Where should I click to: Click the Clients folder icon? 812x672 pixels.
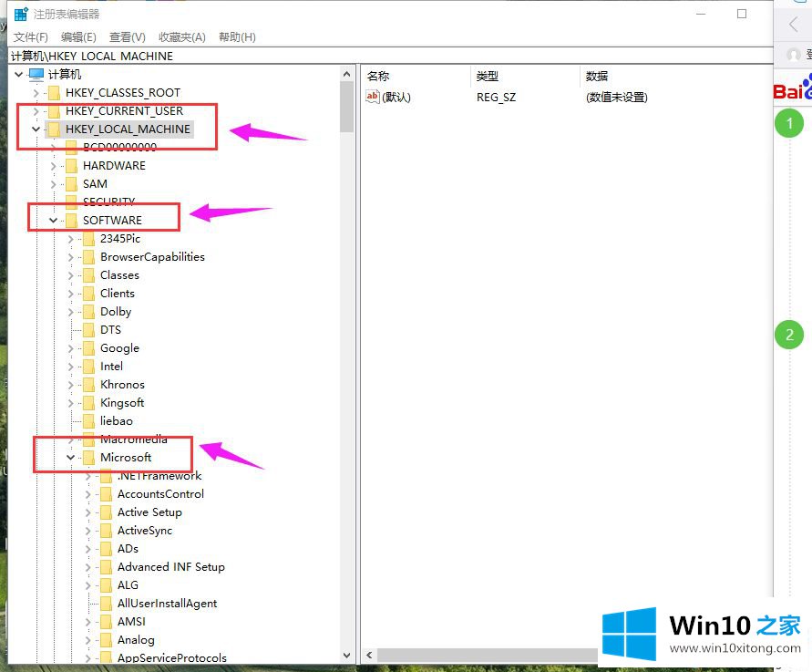coord(89,294)
